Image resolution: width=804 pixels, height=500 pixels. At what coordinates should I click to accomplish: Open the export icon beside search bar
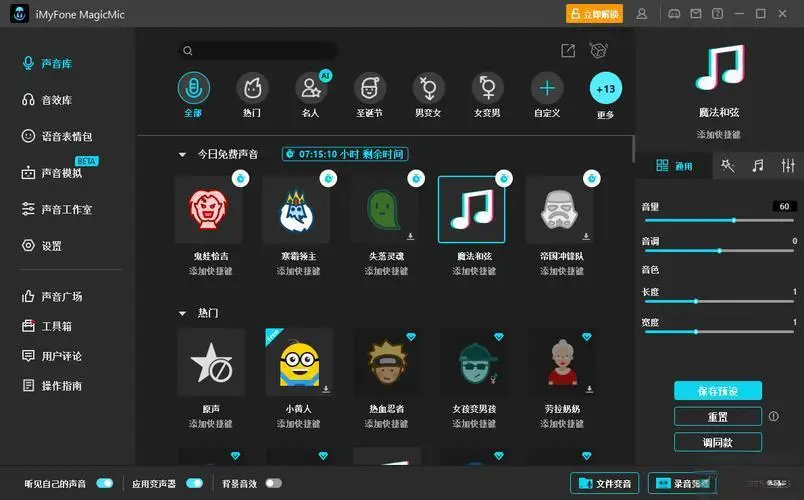pos(568,50)
